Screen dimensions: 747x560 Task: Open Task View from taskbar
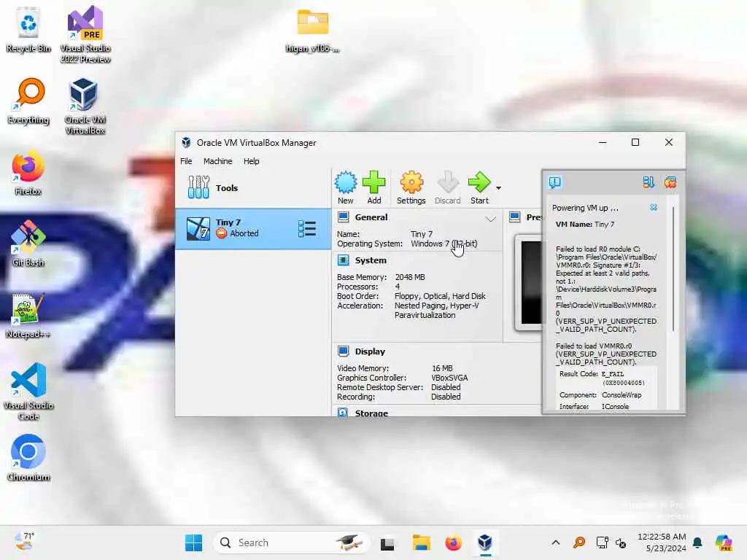[387, 543]
